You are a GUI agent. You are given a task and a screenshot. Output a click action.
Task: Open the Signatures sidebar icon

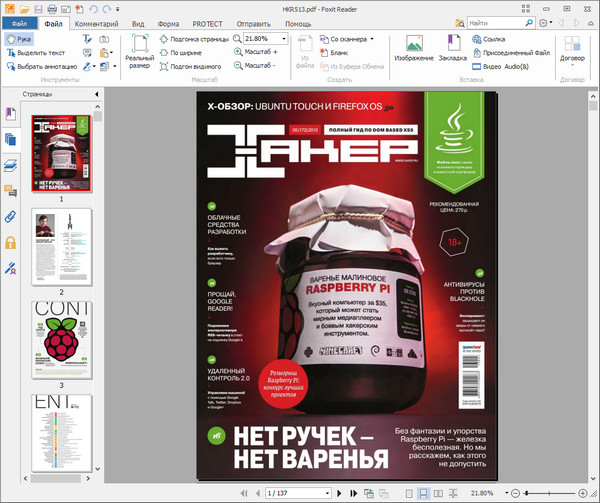point(10,268)
